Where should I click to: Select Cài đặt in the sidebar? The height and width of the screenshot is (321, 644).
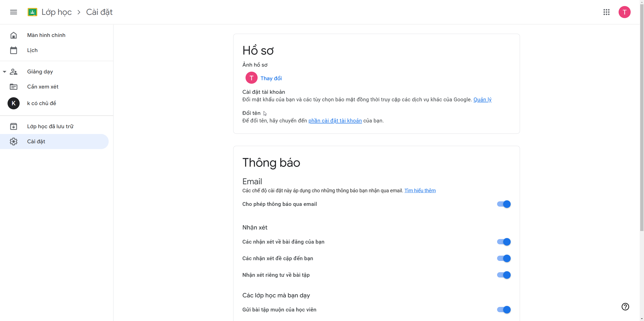36,142
